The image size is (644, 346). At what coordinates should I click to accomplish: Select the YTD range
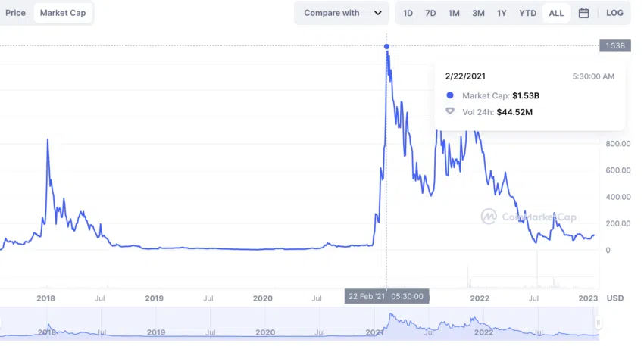527,13
